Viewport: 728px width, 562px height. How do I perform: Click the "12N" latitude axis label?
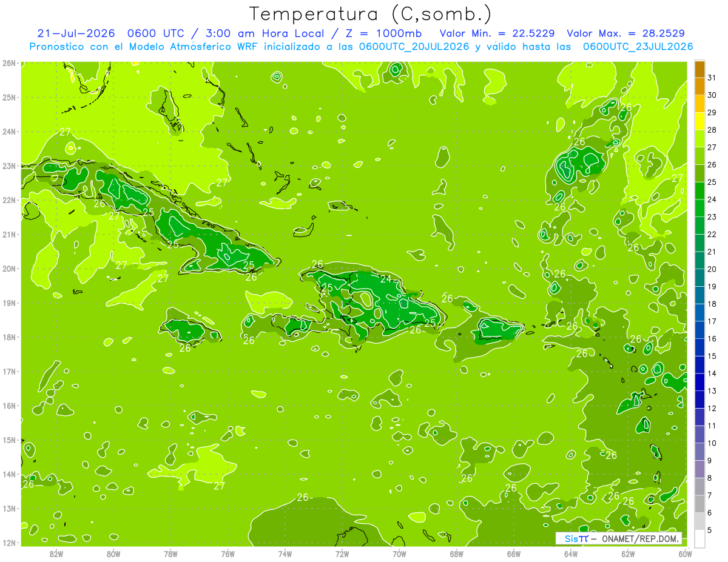tap(8, 543)
